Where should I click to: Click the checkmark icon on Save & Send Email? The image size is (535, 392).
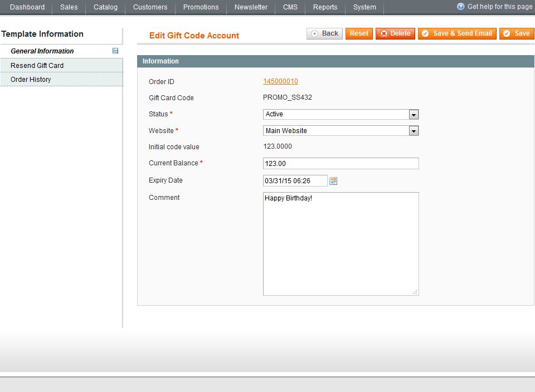425,33
